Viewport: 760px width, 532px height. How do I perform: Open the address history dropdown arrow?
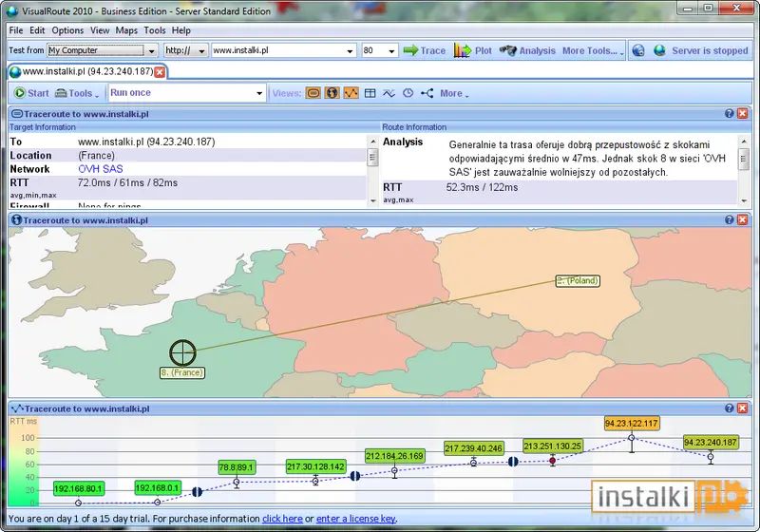point(350,51)
